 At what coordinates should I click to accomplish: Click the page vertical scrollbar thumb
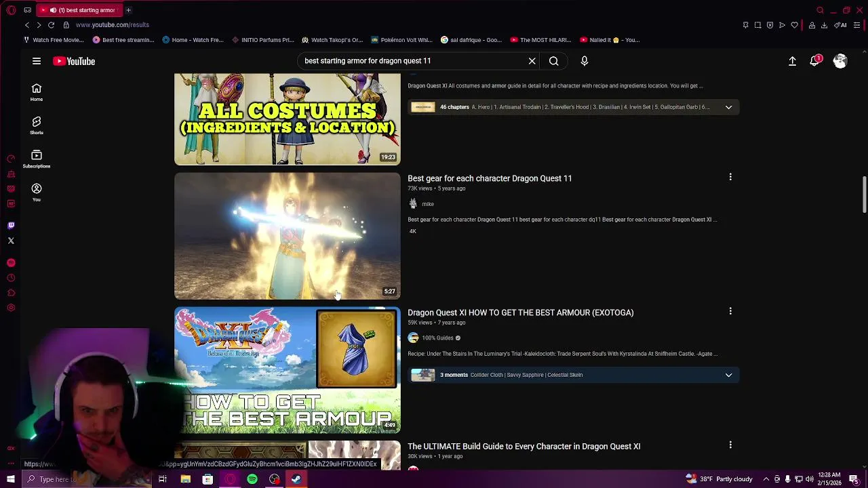click(x=864, y=195)
